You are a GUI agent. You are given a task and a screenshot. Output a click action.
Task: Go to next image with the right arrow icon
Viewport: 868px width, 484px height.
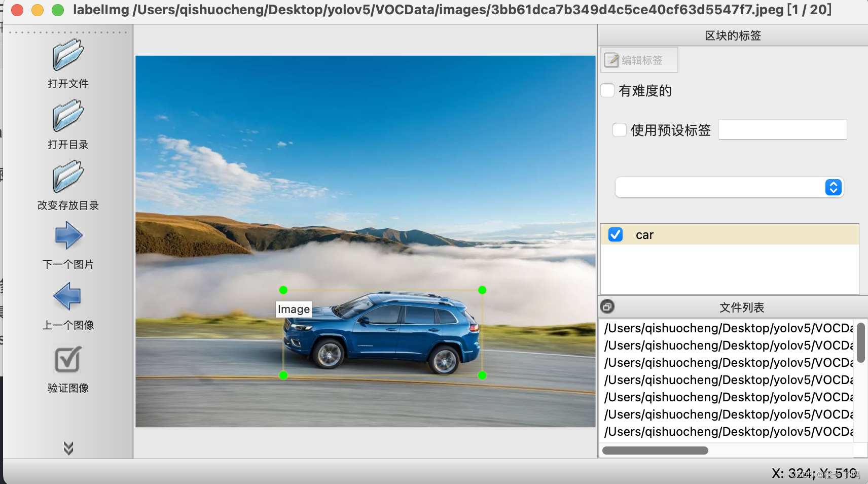coord(68,235)
